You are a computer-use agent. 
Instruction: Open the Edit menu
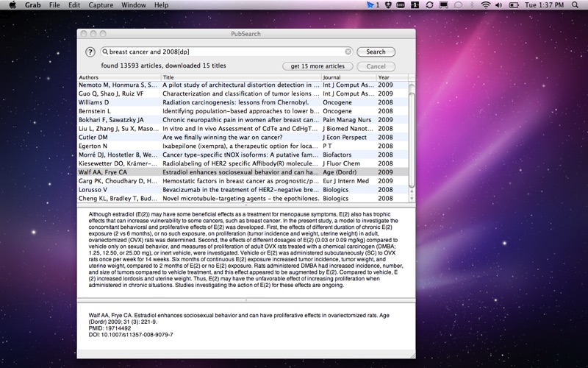point(74,5)
